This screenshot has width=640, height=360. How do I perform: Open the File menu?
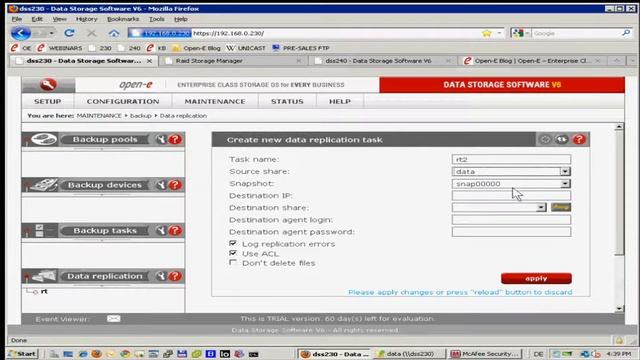click(17, 19)
